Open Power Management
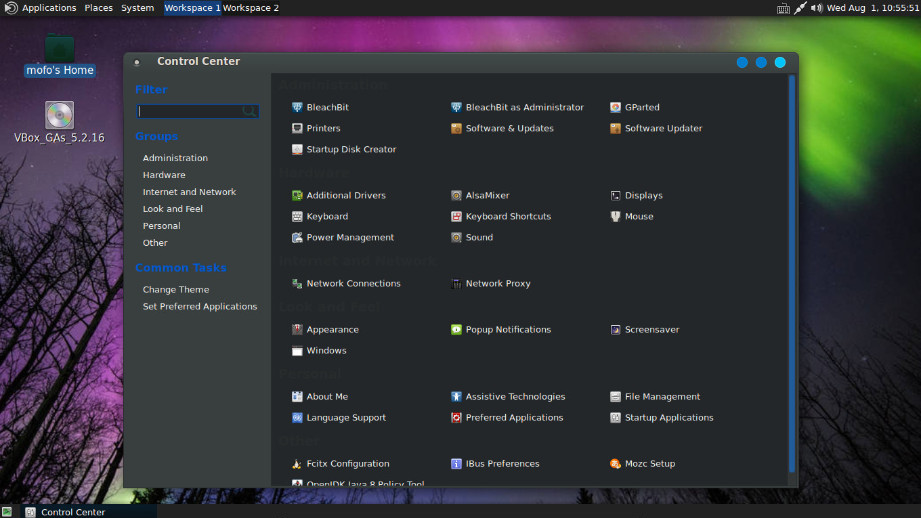 [343, 238]
